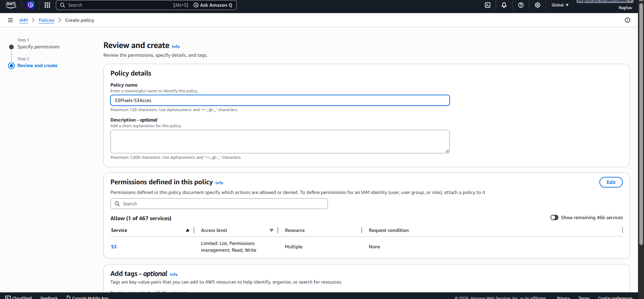Open the S3 service link
Image resolution: width=644 pixels, height=299 pixels.
pyautogui.click(x=114, y=247)
